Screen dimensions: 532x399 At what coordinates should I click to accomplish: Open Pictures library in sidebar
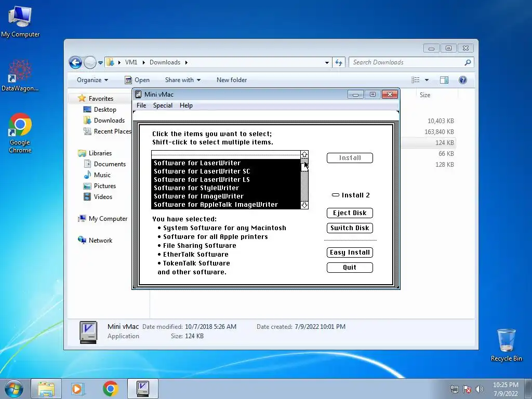pyautogui.click(x=100, y=186)
